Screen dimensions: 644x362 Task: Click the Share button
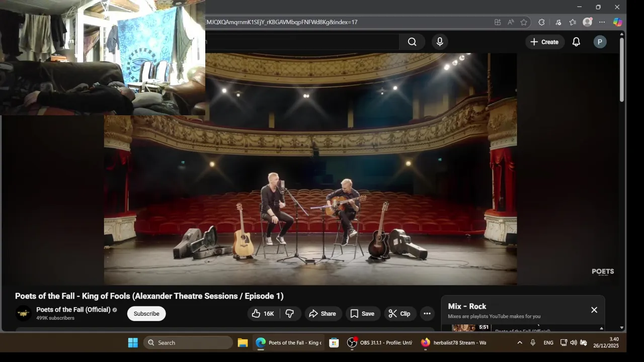[x=323, y=314]
